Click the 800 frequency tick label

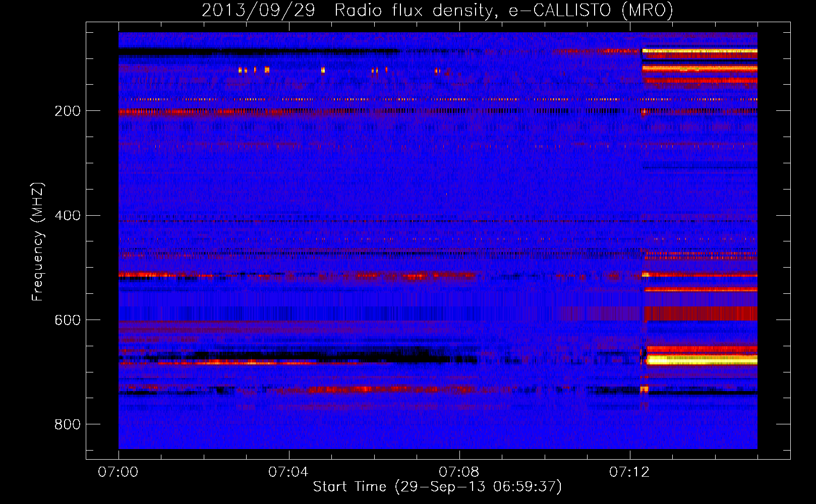(68, 425)
